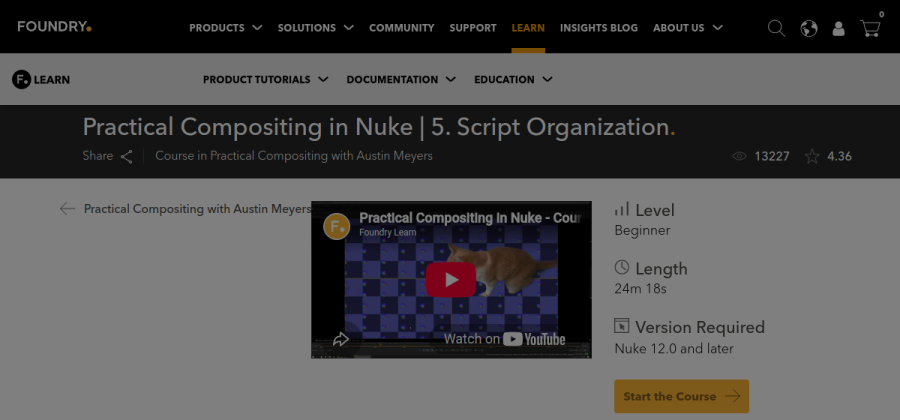The height and width of the screenshot is (420, 900).
Task: Click the 13227 view count
Action: point(772,156)
